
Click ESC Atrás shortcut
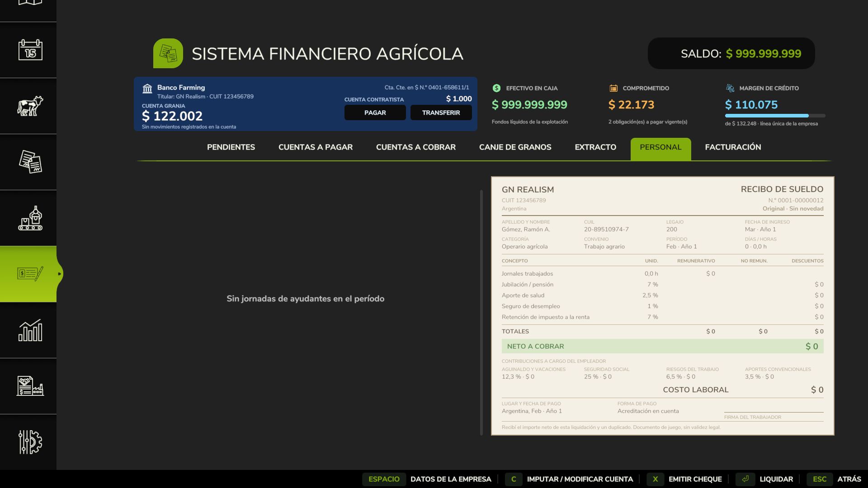[834, 479]
